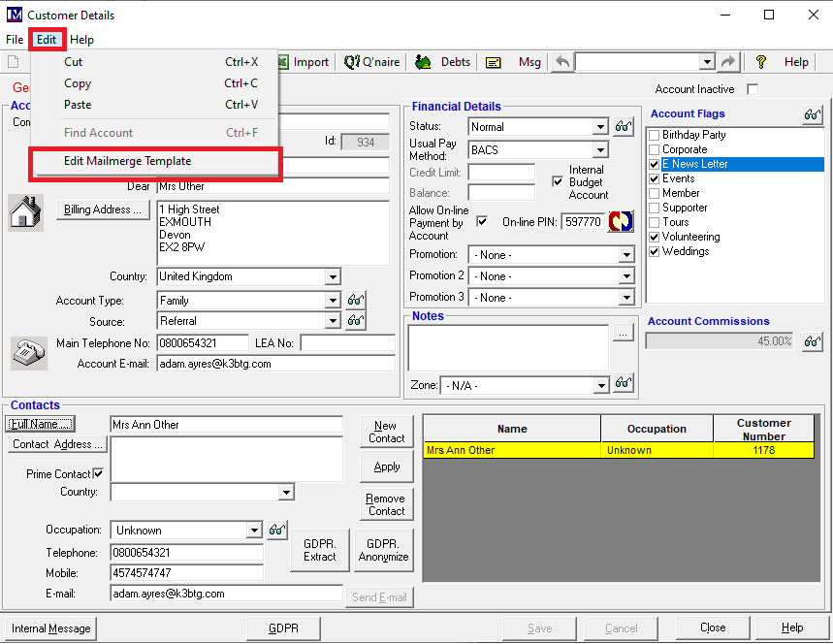Viewport: 833px width, 644px height.
Task: Tick the Account Inactive checkbox
Action: click(x=752, y=89)
